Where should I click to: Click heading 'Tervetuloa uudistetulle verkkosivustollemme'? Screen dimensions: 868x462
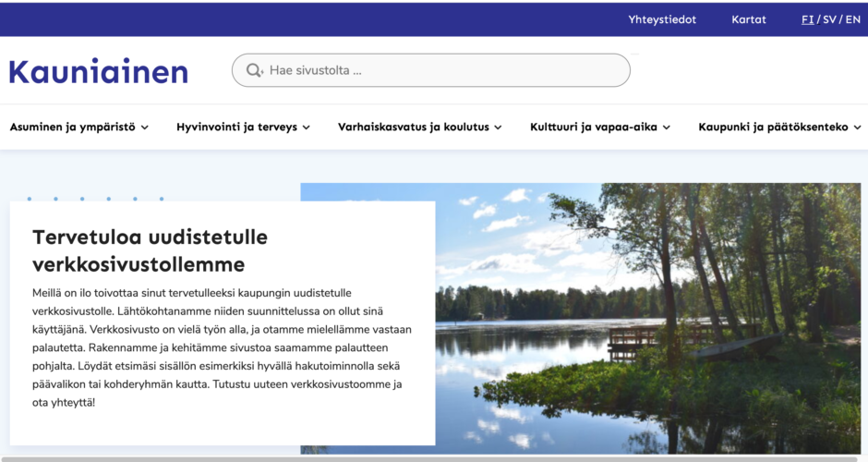click(x=150, y=251)
